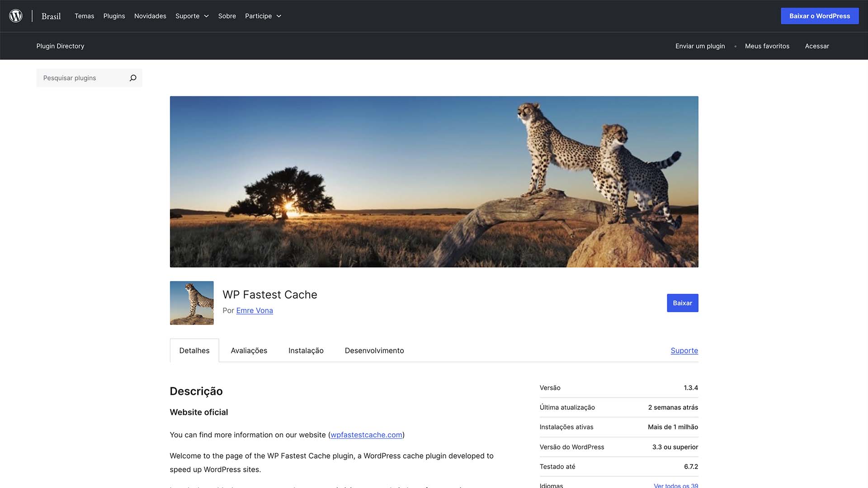Switch to the Desenvolvimento tab

click(x=374, y=351)
